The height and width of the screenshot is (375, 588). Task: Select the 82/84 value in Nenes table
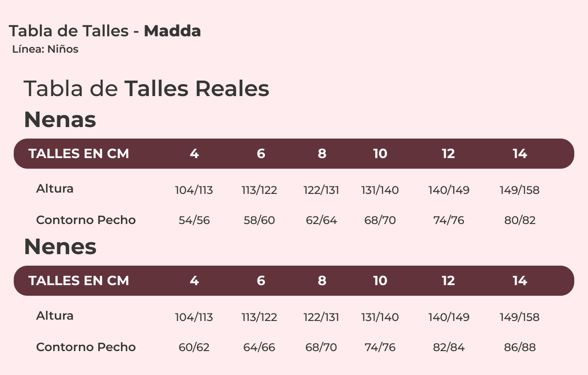tap(448, 348)
